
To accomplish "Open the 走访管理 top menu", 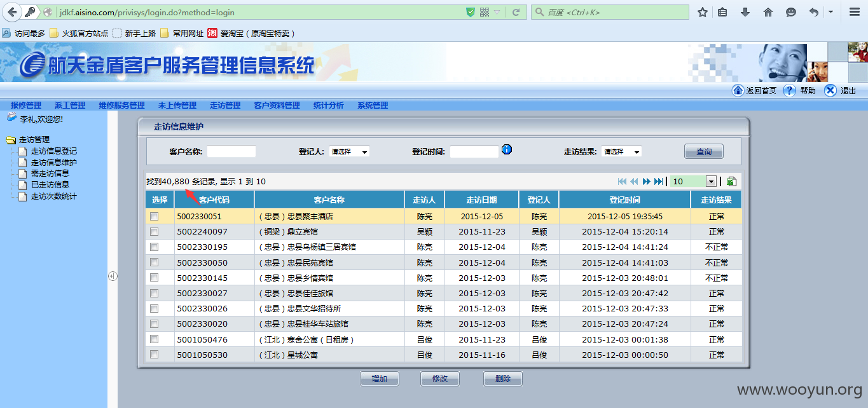I will (225, 105).
